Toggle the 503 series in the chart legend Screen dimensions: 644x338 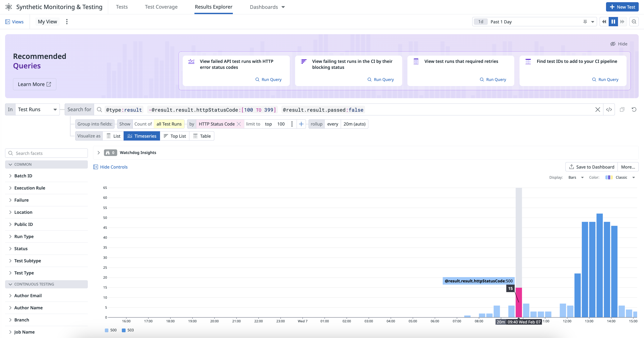[128, 330]
